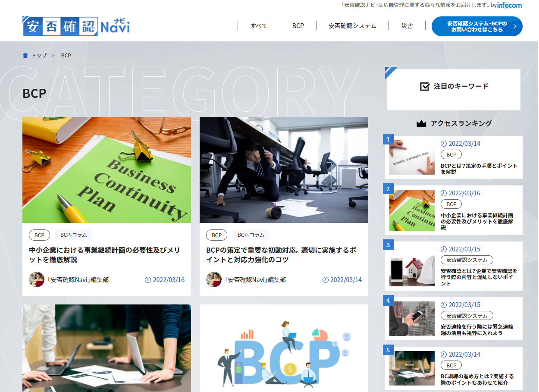539x392 pixels.
Task: Click the BCP breadcrumb text
Action: click(x=66, y=56)
